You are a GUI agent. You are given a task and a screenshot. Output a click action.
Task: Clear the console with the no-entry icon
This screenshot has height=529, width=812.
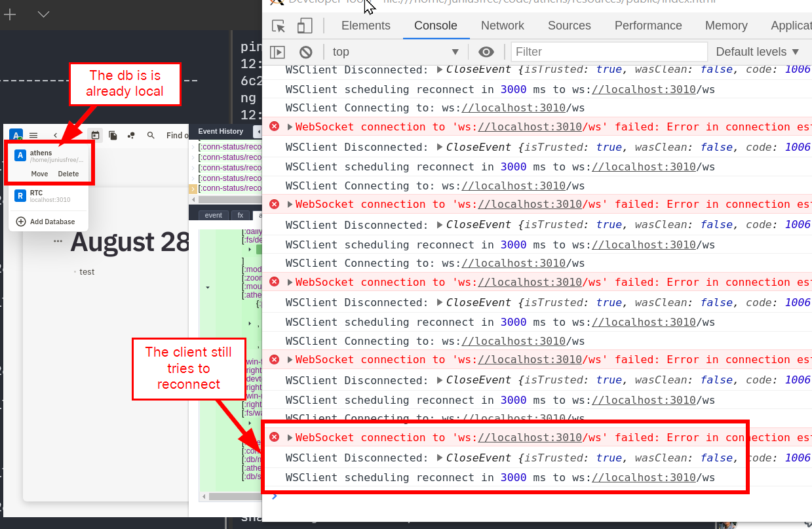pos(306,52)
